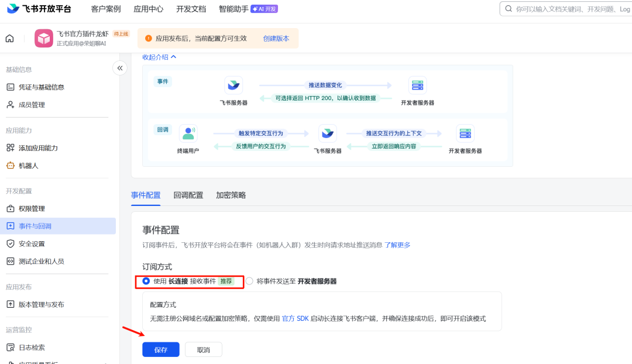Click the 成员管理 person icon

tap(11, 105)
